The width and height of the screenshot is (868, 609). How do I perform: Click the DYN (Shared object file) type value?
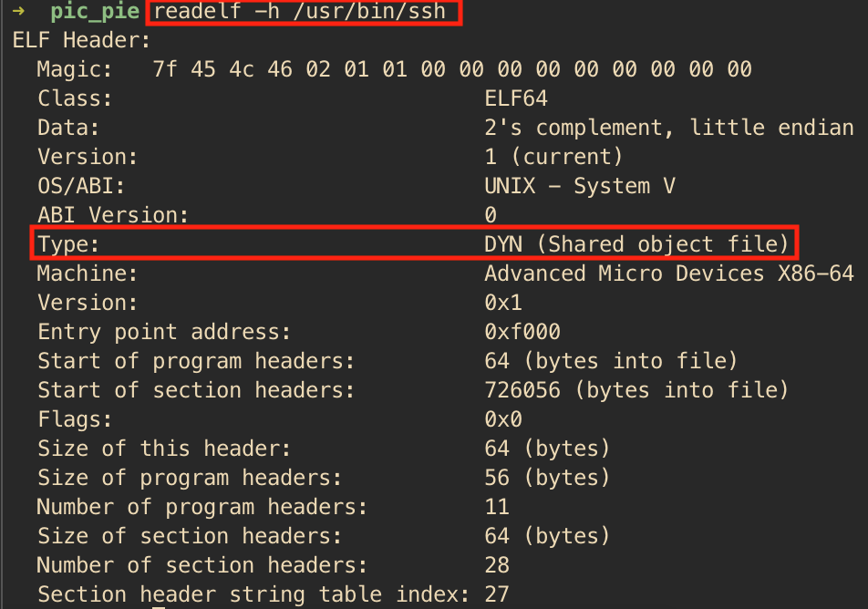tap(636, 244)
